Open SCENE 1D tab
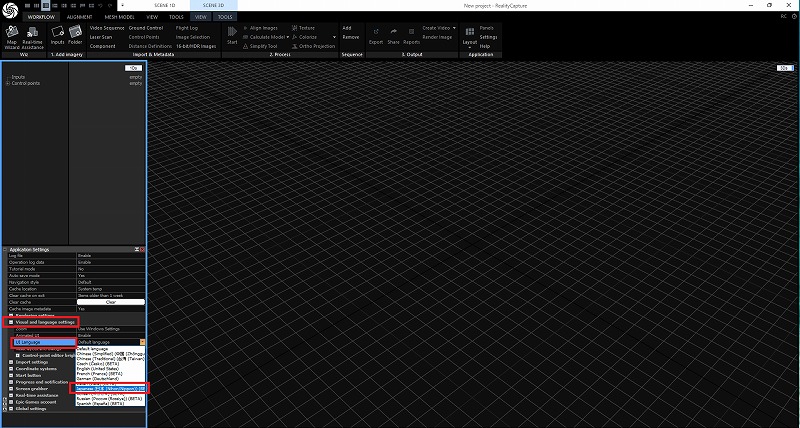Viewport: 800px width, 428px height. pos(165,5)
